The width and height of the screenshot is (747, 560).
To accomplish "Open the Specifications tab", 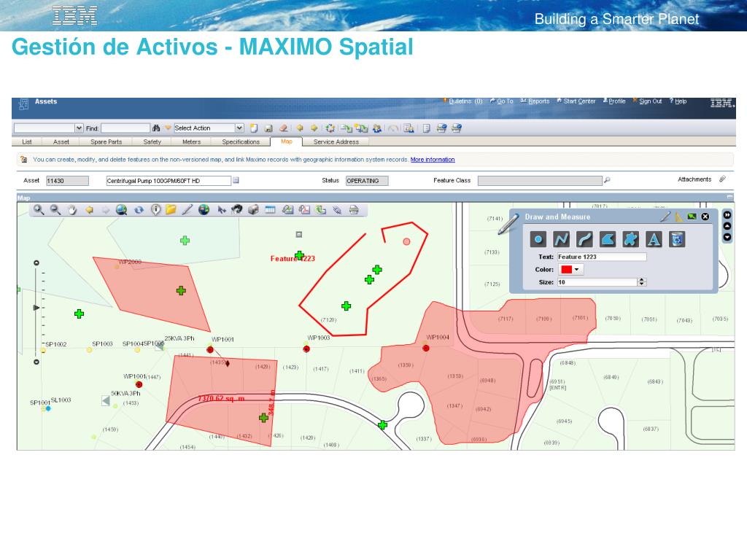I will (x=241, y=142).
